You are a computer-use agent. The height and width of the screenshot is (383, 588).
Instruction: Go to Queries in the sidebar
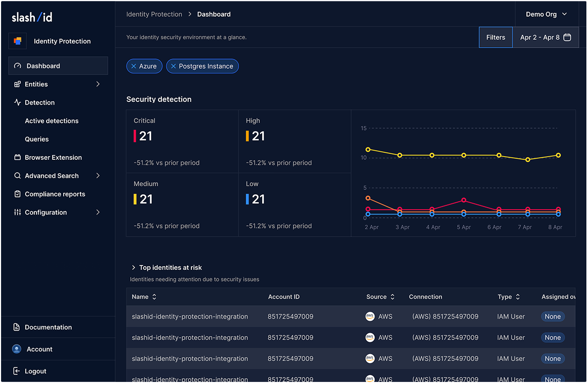pyautogui.click(x=36, y=139)
